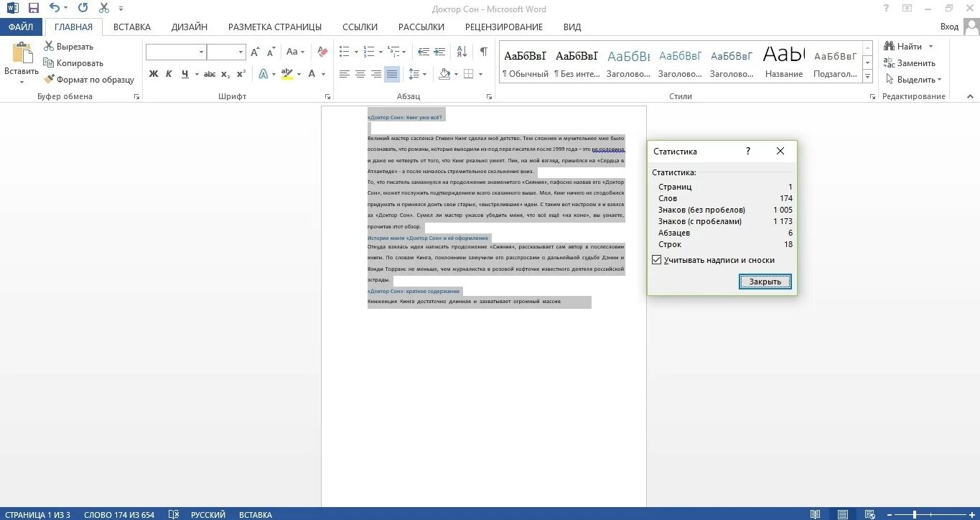
Task: Toggle italic (К) formatting
Action: [x=169, y=74]
